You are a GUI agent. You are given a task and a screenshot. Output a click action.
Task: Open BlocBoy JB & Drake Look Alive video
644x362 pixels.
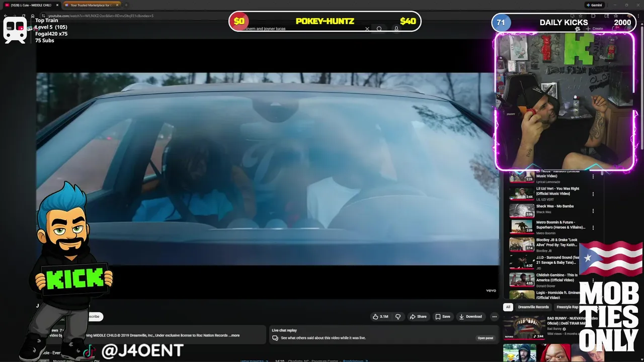(557, 242)
